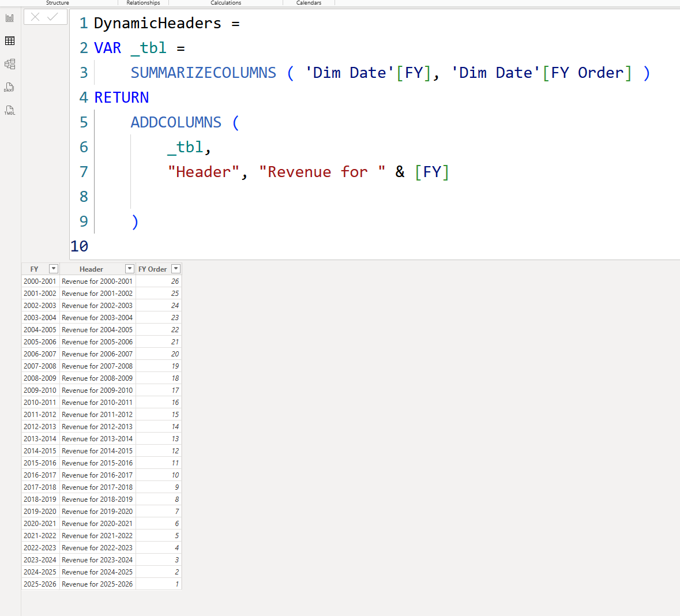This screenshot has width=680, height=616.
Task: Click the 'Dim Date'[FY Order] reference
Action: pyautogui.click(x=541, y=73)
